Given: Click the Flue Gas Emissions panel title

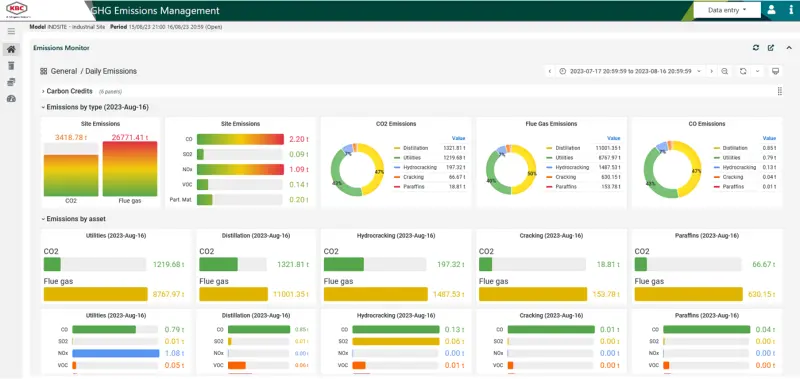Looking at the screenshot, I should [551, 124].
